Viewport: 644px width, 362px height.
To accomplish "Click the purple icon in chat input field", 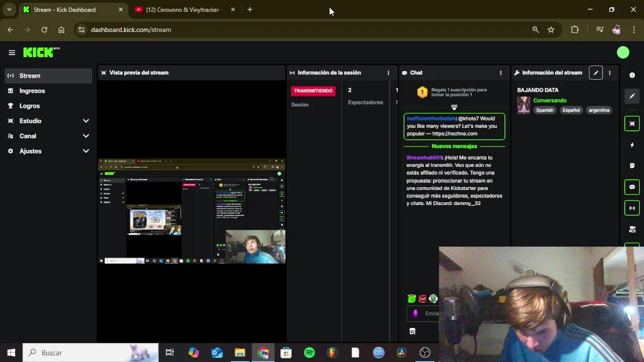I will [x=415, y=313].
